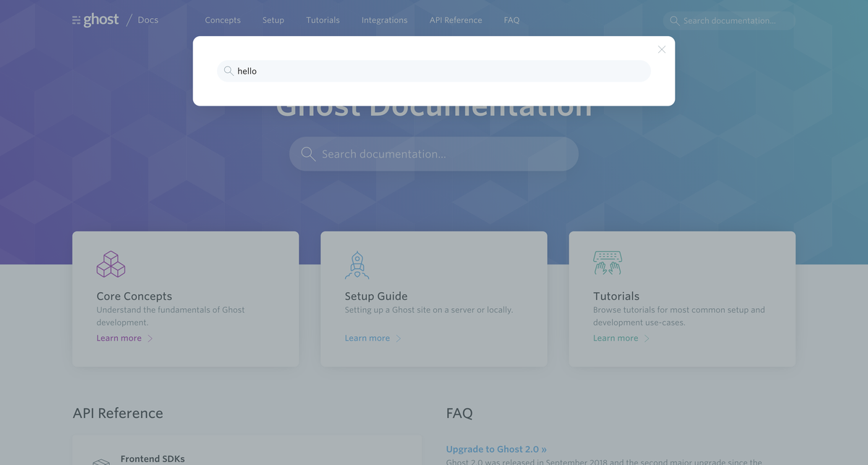Viewport: 868px width, 465px height.
Task: Click the Core Concepts cubes icon
Action: click(111, 264)
